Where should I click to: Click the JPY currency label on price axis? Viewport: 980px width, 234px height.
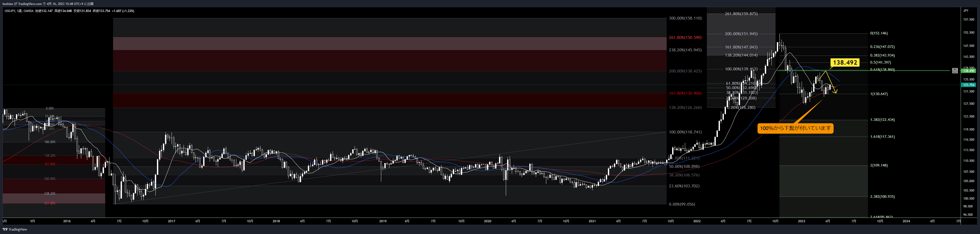coord(966,11)
